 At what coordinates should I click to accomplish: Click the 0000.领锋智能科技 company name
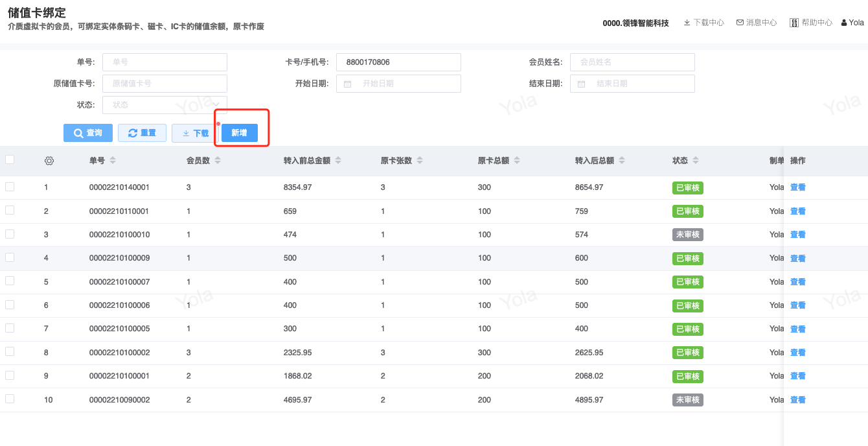[635, 23]
